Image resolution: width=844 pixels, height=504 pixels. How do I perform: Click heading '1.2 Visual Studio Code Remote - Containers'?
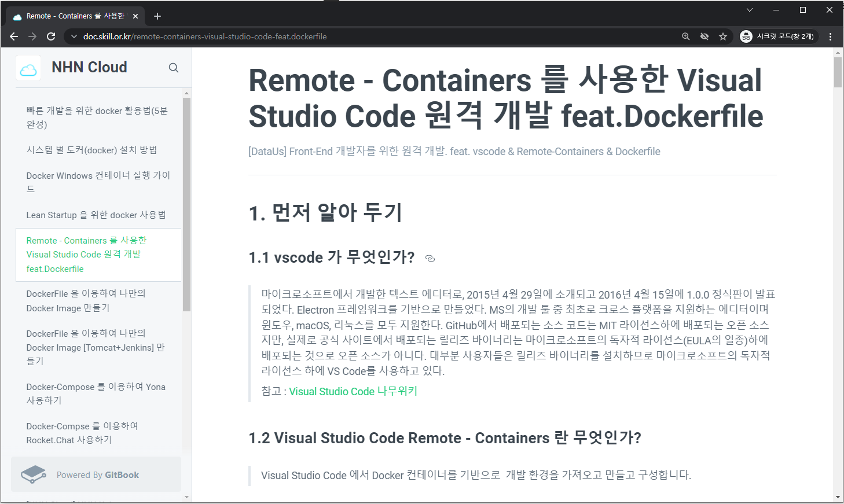point(445,438)
